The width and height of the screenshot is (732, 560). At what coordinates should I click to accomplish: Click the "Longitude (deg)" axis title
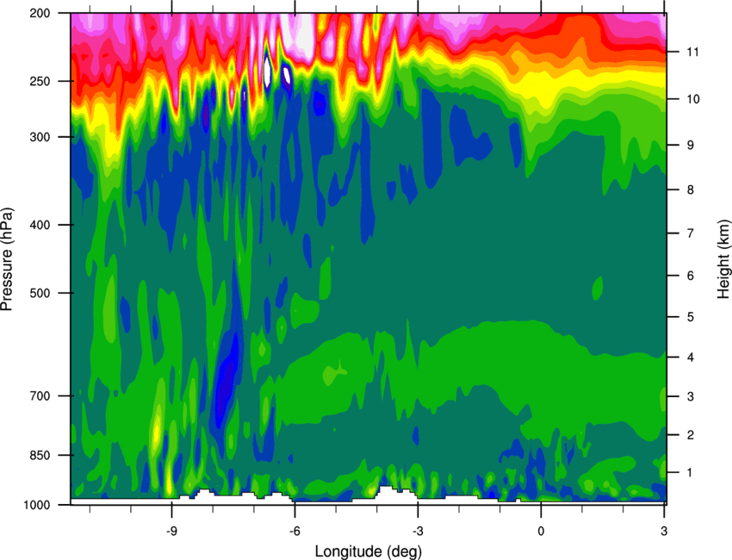click(369, 551)
